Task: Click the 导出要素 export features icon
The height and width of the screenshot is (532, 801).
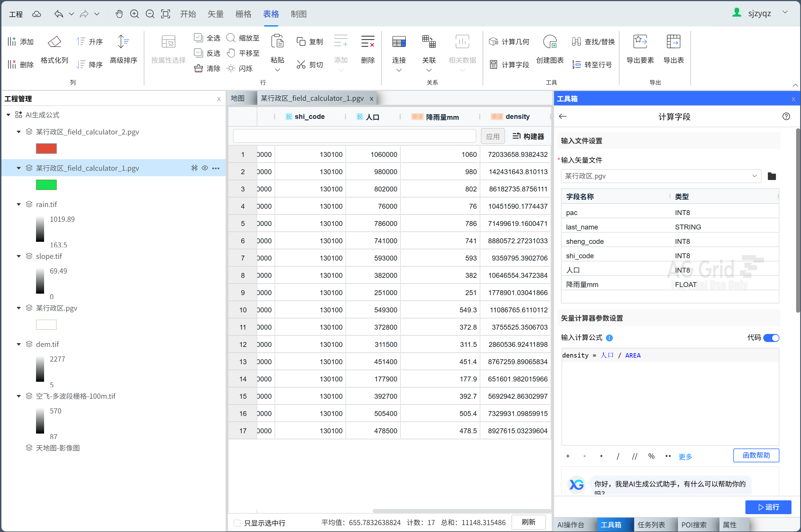Action: pyautogui.click(x=640, y=42)
